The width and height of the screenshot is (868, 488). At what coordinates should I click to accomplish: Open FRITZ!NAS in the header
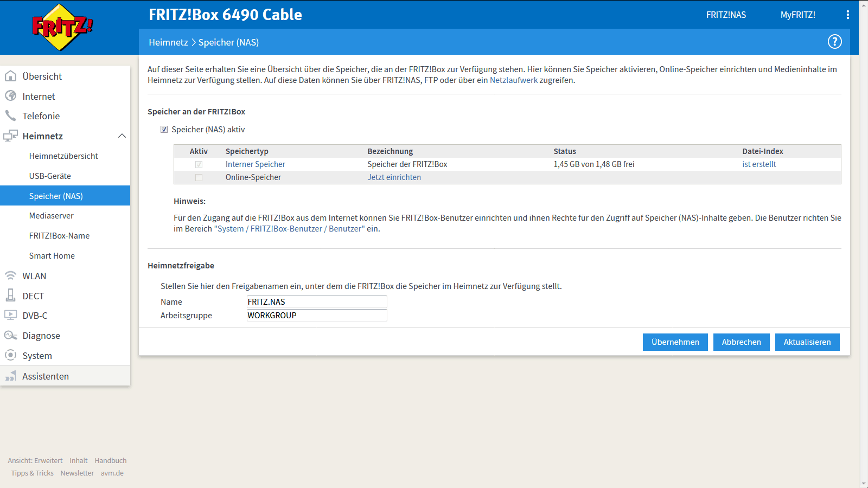(x=726, y=15)
